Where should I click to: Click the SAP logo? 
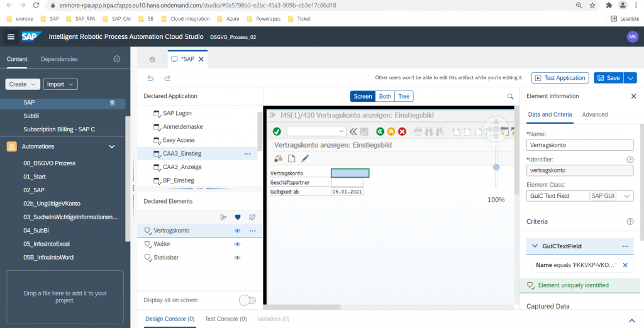pyautogui.click(x=31, y=37)
